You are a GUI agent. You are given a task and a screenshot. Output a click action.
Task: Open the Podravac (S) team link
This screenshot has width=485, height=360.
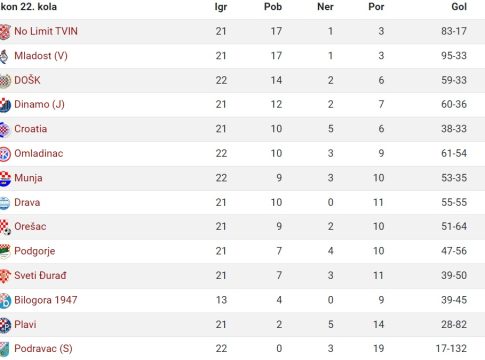[x=43, y=349]
